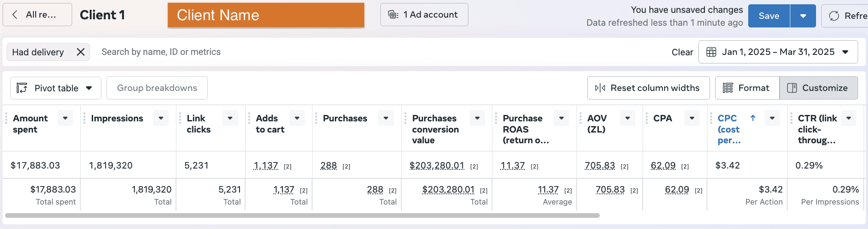Viewport: 868px width, 229px height.
Task: Click the ad account icon
Action: (x=393, y=15)
